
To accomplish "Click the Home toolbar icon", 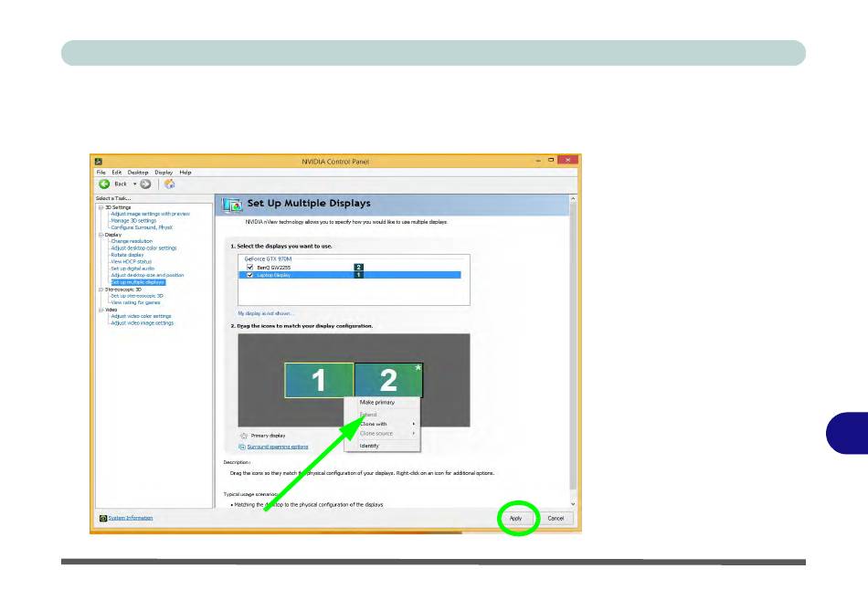I will (169, 184).
